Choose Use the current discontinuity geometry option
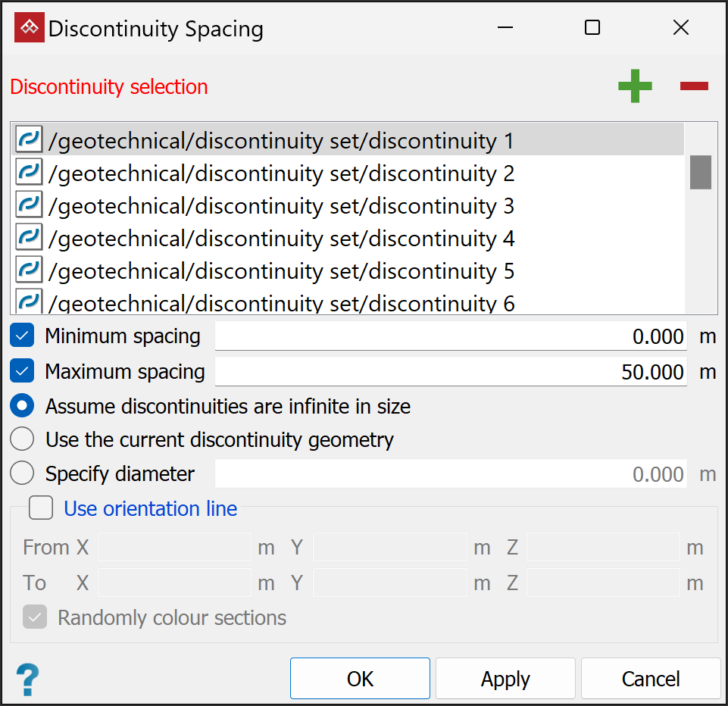The image size is (728, 706). (x=23, y=439)
